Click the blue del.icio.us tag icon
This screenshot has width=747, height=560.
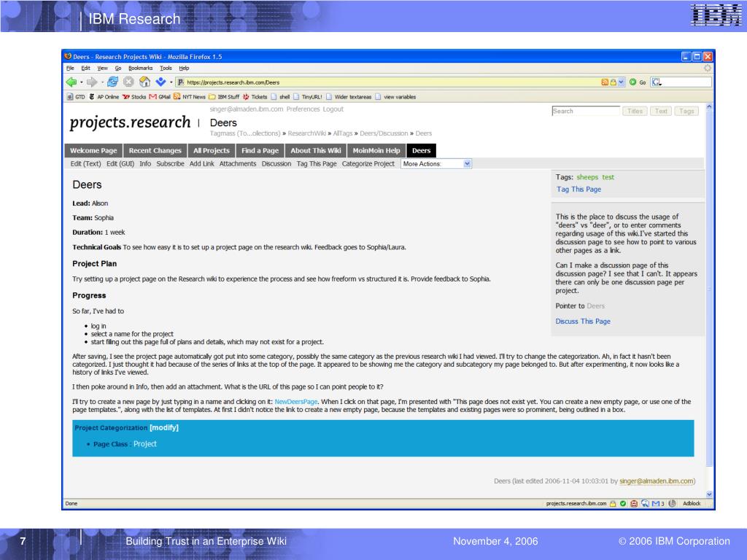(x=160, y=82)
